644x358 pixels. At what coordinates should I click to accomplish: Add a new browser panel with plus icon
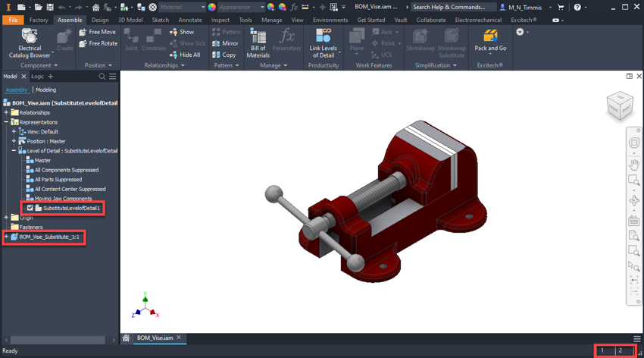point(51,77)
